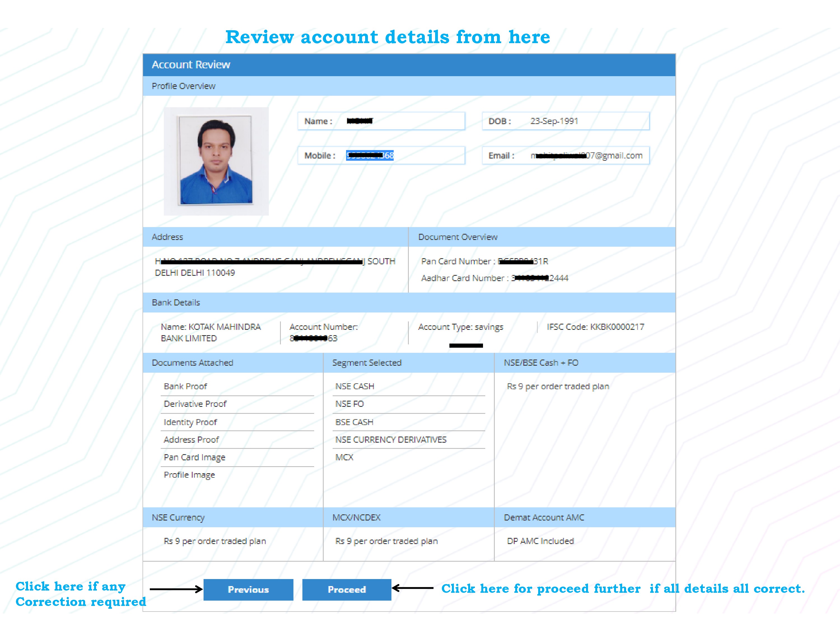Click the profile photo thumbnail
The height and width of the screenshot is (630, 840).
216,161
